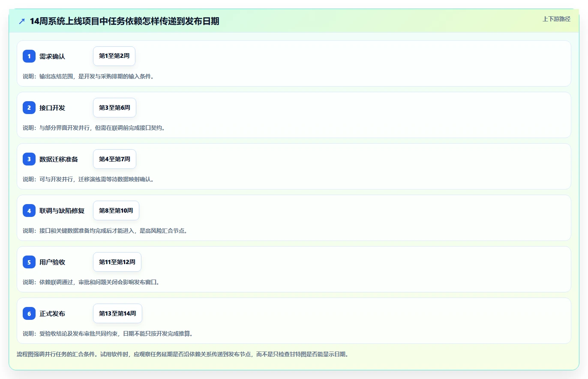Click the 联调与缺陷修复 step title
The width and height of the screenshot is (588, 379).
[62, 211]
